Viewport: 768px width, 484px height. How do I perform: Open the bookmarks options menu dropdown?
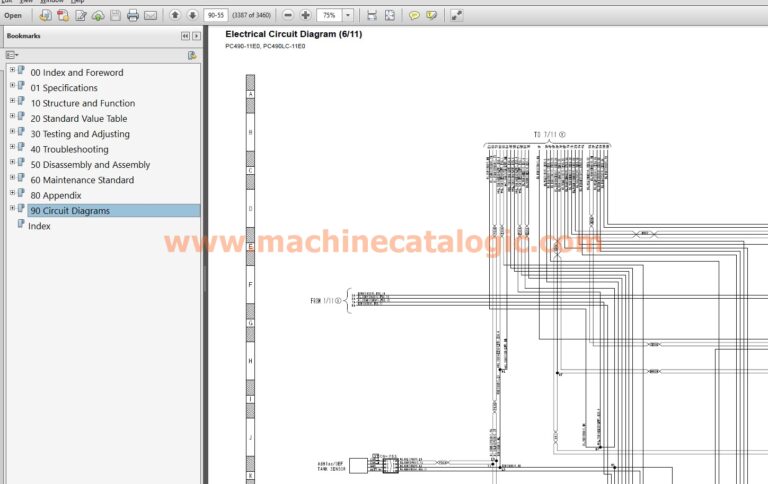click(12, 55)
